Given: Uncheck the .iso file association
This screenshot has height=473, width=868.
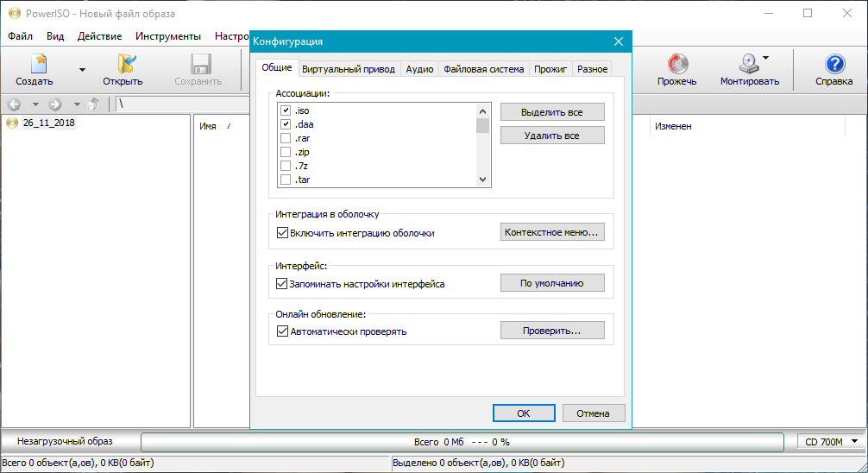Looking at the screenshot, I should tap(286, 111).
